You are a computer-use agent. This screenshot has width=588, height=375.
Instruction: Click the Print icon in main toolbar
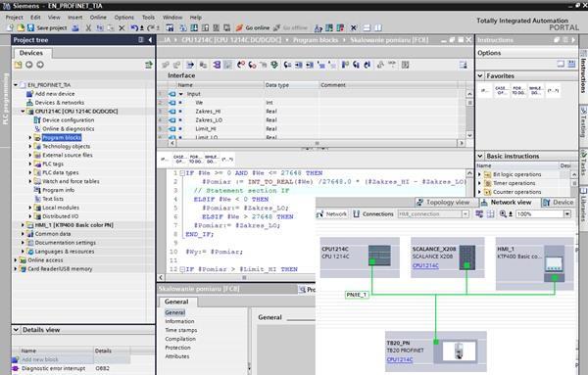(x=75, y=28)
